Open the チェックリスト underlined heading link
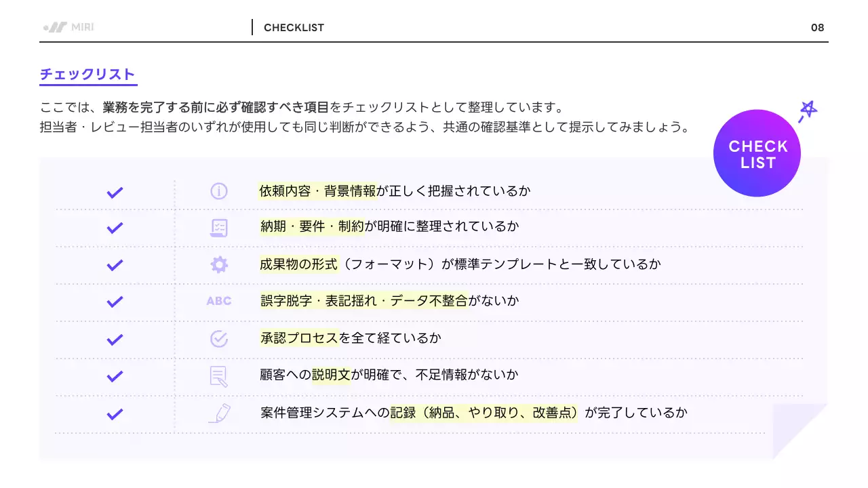 pyautogui.click(x=88, y=75)
